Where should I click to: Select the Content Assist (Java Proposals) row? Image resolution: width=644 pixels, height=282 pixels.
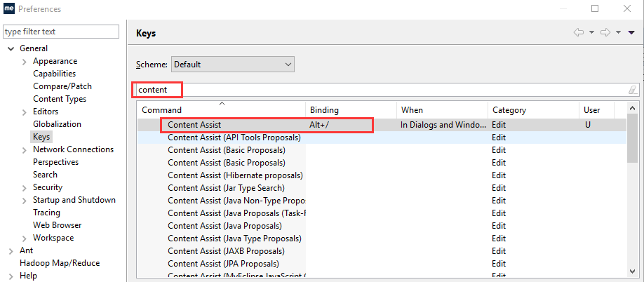click(224, 226)
